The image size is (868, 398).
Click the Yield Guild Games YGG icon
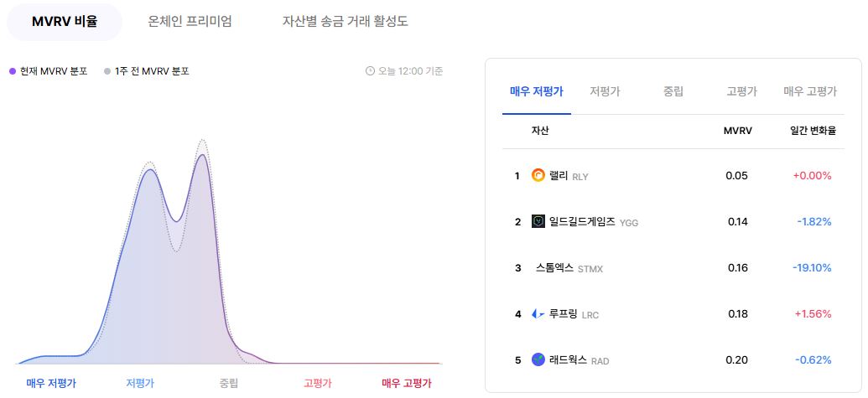coord(538,222)
